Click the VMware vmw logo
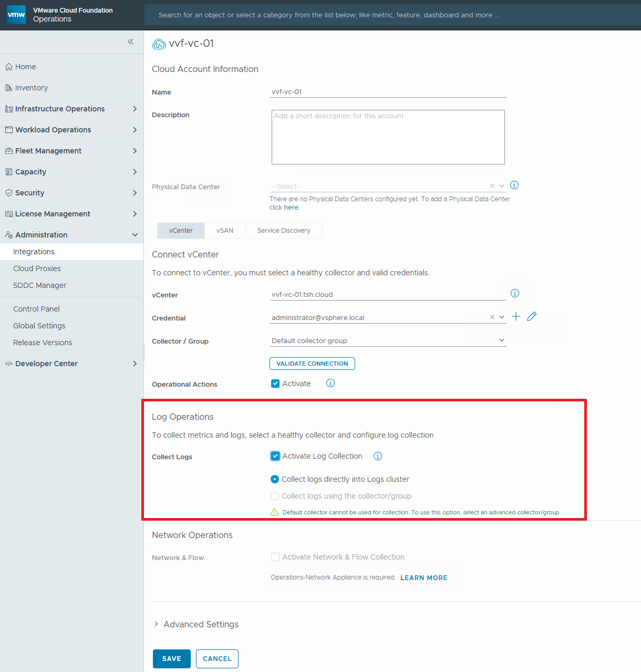 (16, 15)
